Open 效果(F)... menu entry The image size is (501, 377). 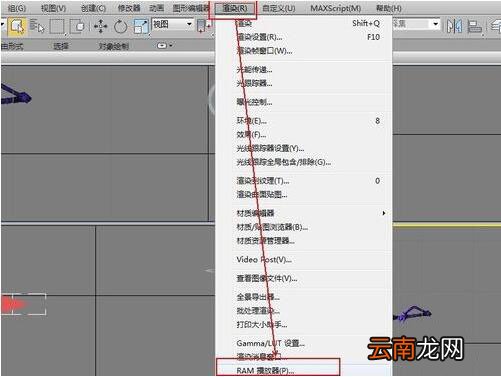304,134
